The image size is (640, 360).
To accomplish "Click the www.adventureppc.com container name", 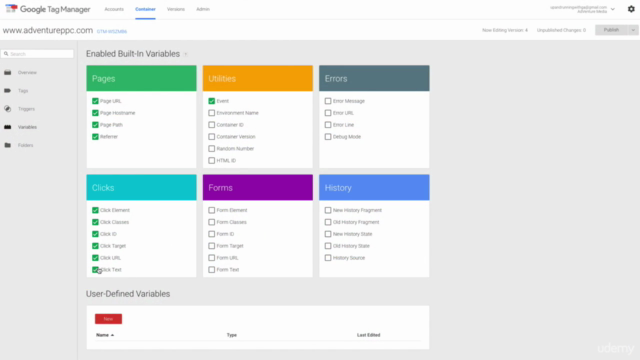I will [48, 30].
